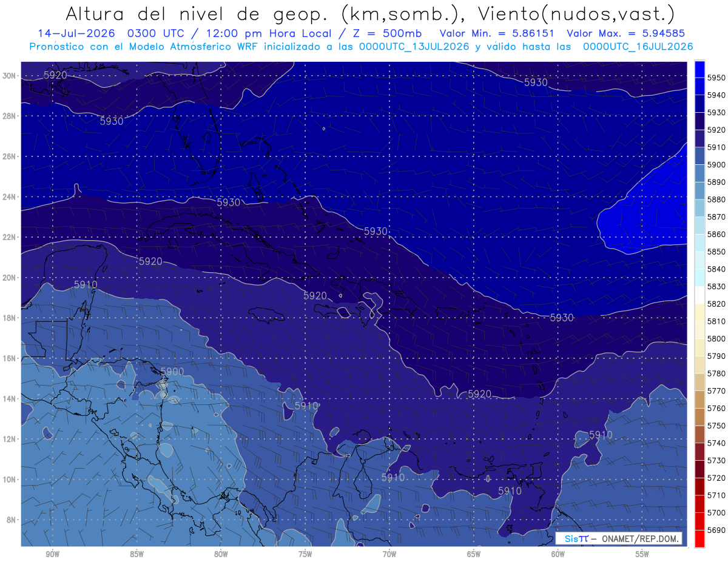Click the 5730 colorbar label

717,460
